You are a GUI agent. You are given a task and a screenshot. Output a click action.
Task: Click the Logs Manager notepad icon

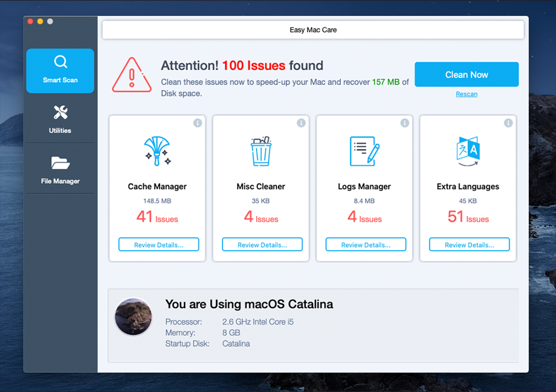click(364, 151)
